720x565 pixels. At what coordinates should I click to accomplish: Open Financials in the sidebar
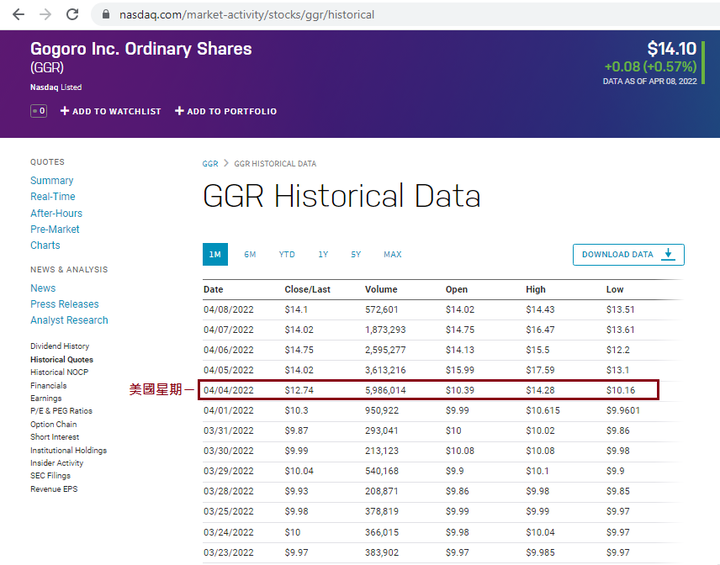(x=49, y=385)
